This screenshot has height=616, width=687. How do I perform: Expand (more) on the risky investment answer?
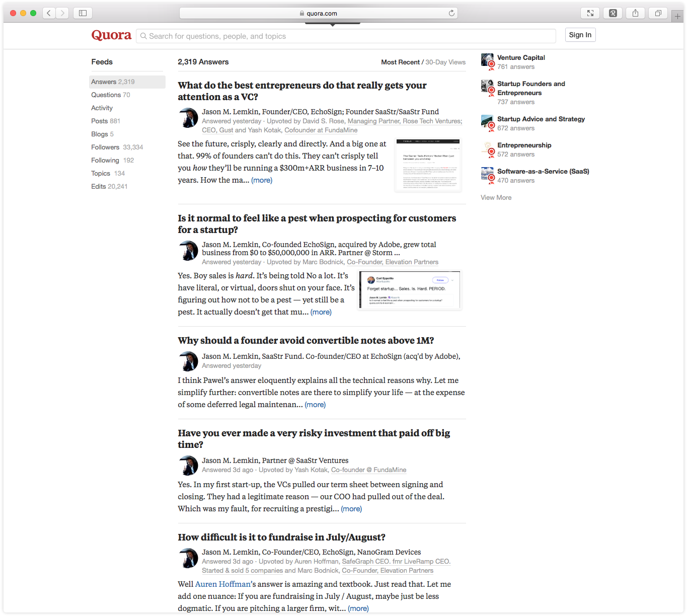pyautogui.click(x=351, y=509)
